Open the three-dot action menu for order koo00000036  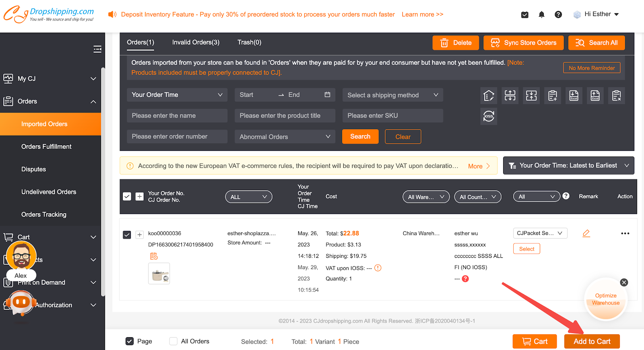[x=625, y=233]
